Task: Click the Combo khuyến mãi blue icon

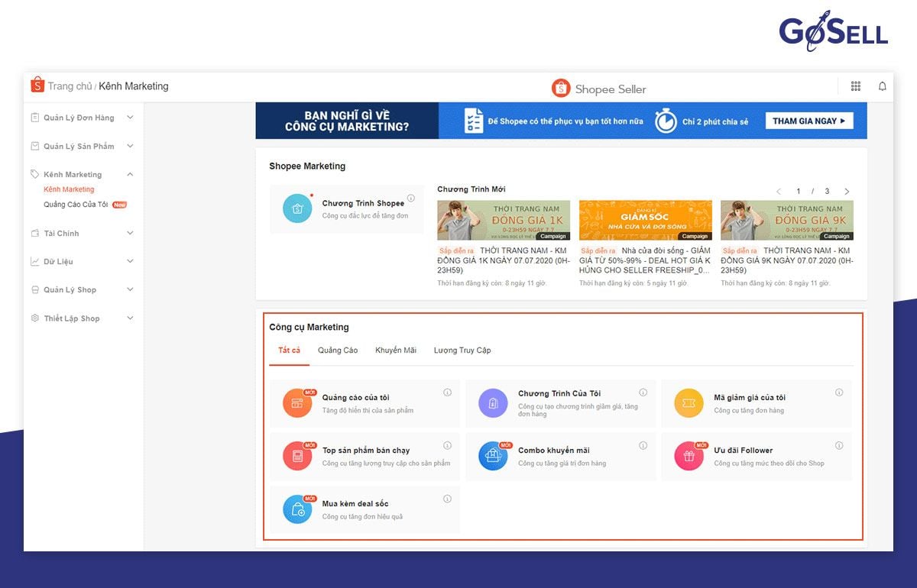Action: (493, 455)
